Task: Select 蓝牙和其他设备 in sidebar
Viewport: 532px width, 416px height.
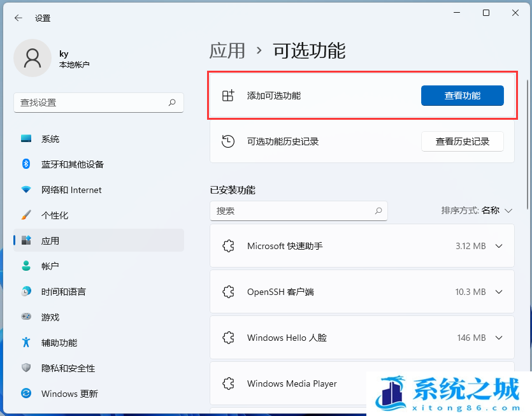Action: pos(72,164)
